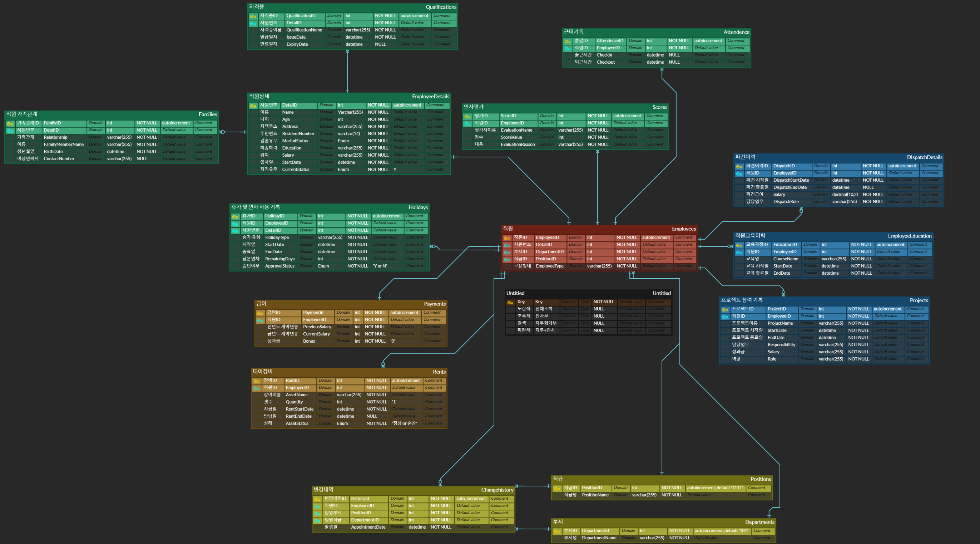The height and width of the screenshot is (544, 980).
Task: Click the PositionName field in Positions table
Action: tap(595, 495)
